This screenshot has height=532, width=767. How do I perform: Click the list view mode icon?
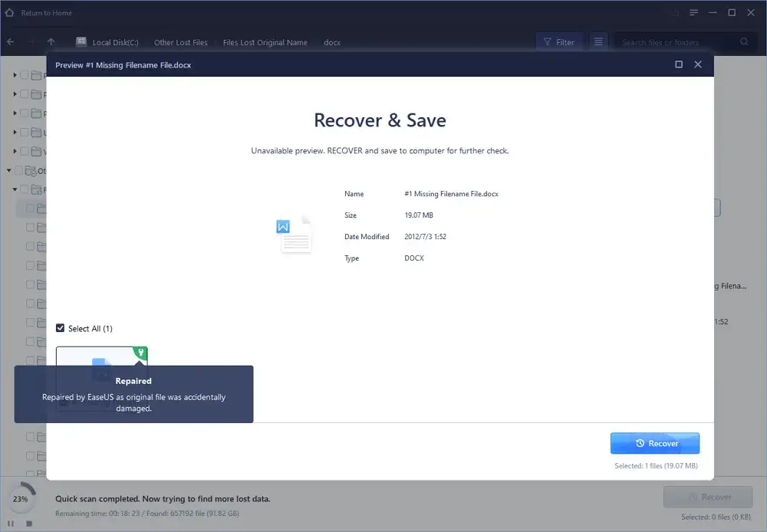coord(599,42)
